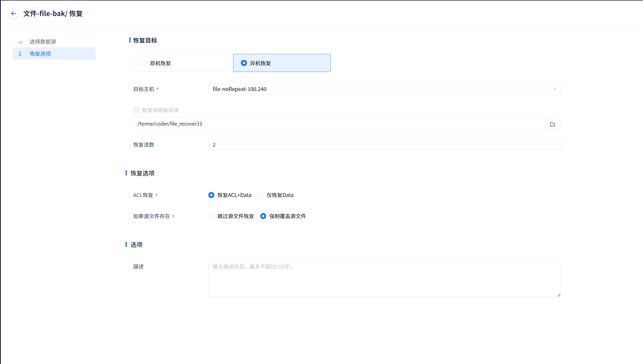The height and width of the screenshot is (364, 643).
Task: Click step number 2 indicator
Action: click(20, 54)
